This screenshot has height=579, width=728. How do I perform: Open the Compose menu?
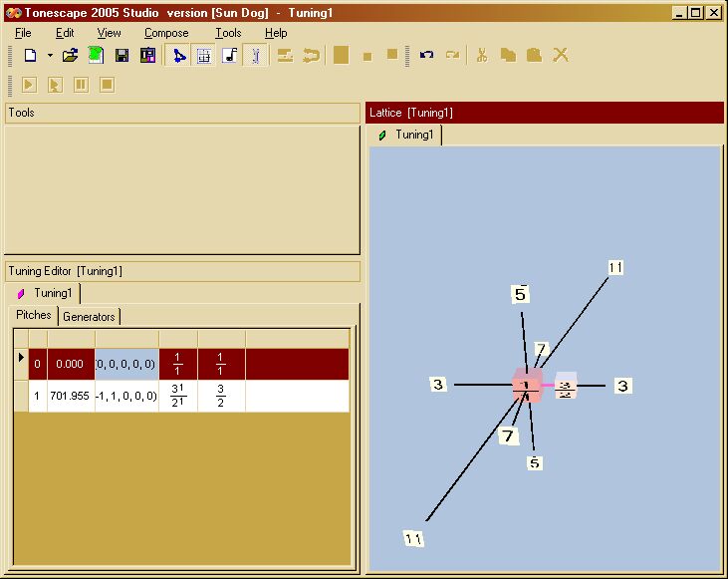point(166,33)
